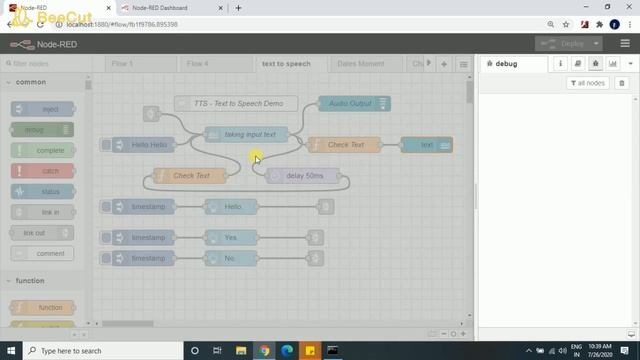Select the No change node

pyautogui.click(x=231, y=258)
